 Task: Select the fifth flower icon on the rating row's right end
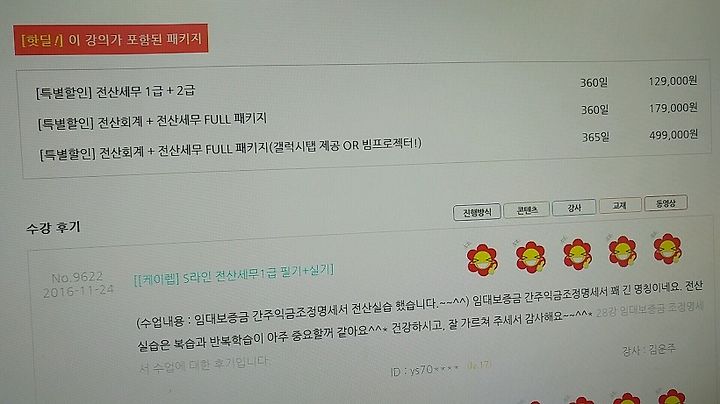667,248
